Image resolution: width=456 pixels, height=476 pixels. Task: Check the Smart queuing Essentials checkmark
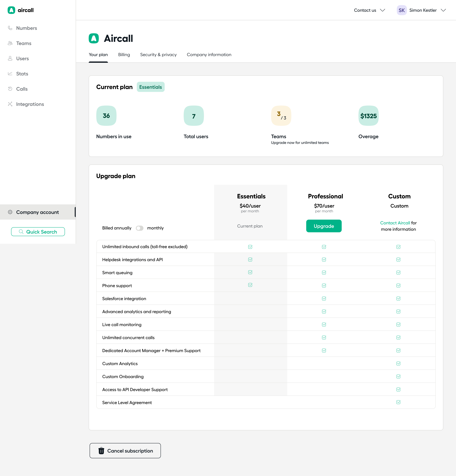[250, 272]
